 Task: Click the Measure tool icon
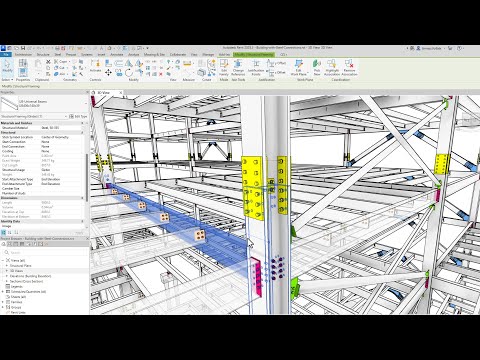(188, 63)
